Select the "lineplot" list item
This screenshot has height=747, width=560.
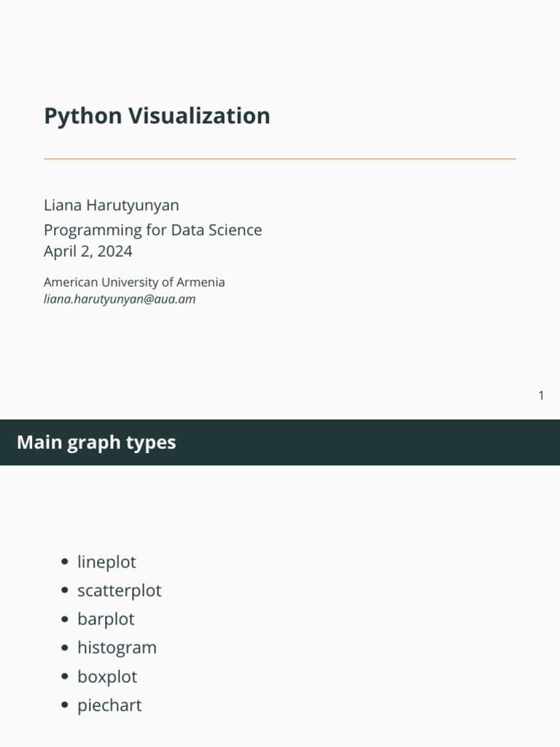(106, 562)
